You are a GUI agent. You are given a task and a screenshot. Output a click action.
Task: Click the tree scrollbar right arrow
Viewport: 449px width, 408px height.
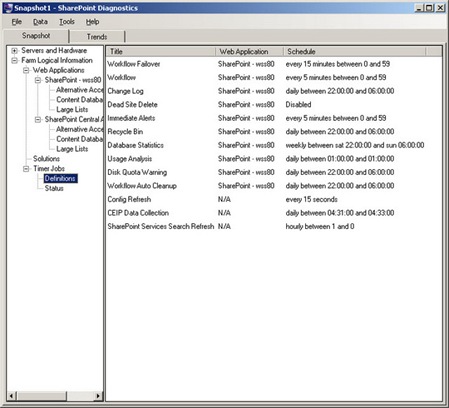[x=98, y=396]
